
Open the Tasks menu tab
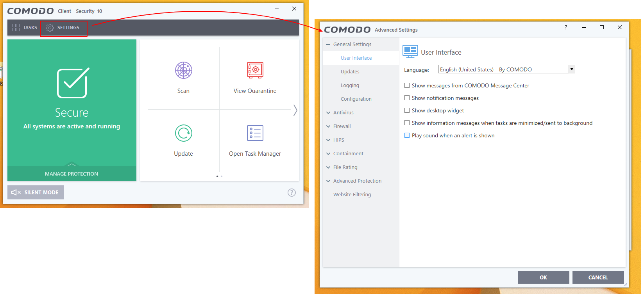(24, 28)
